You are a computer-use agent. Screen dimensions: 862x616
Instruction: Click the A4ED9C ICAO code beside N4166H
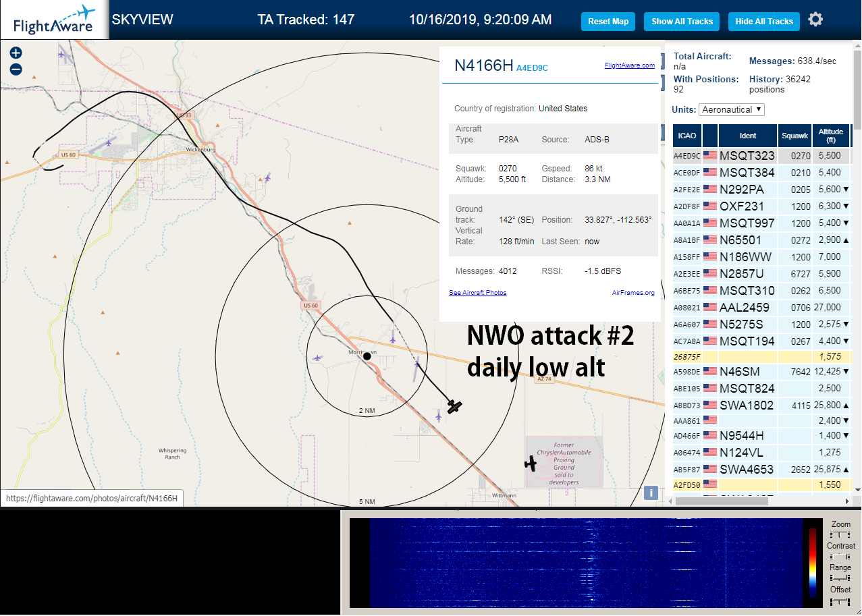[532, 67]
